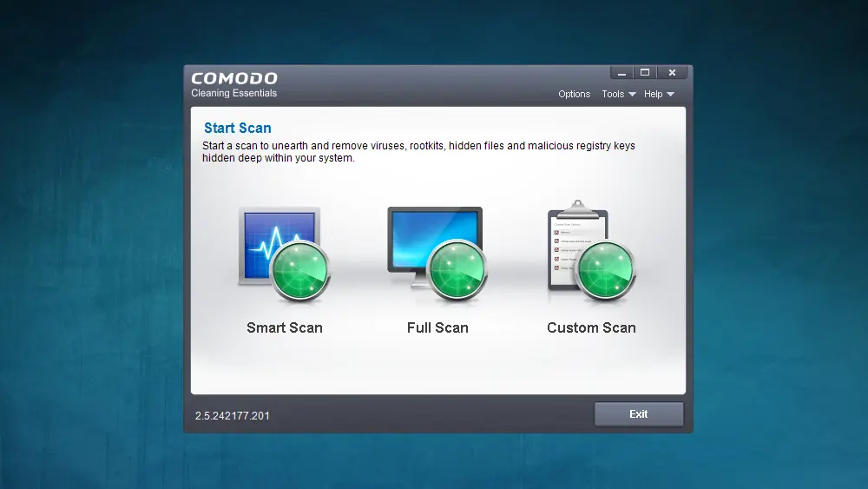This screenshot has width=868, height=489.
Task: Expand the Help dropdown menu
Action: pos(659,94)
